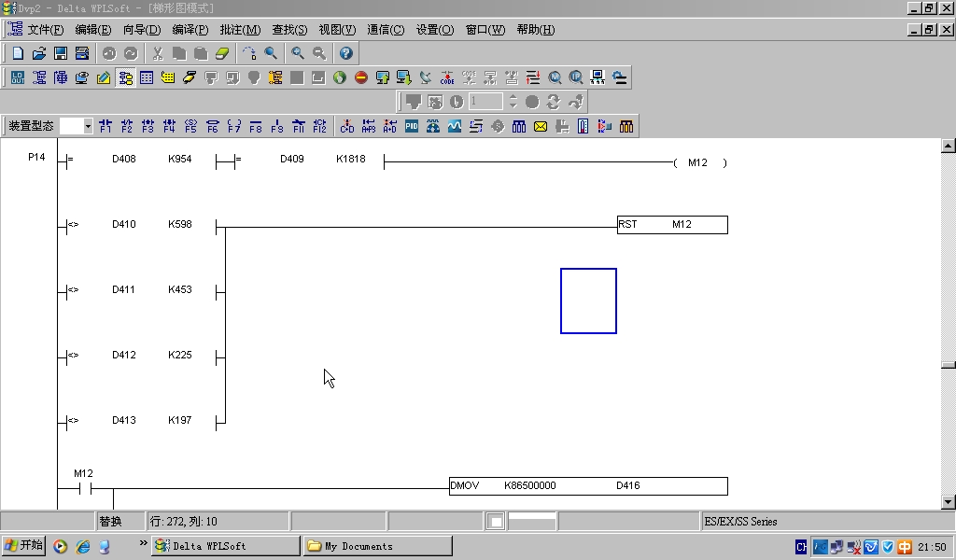
Task: Toggle the ladder diagram view button
Action: (x=125, y=77)
